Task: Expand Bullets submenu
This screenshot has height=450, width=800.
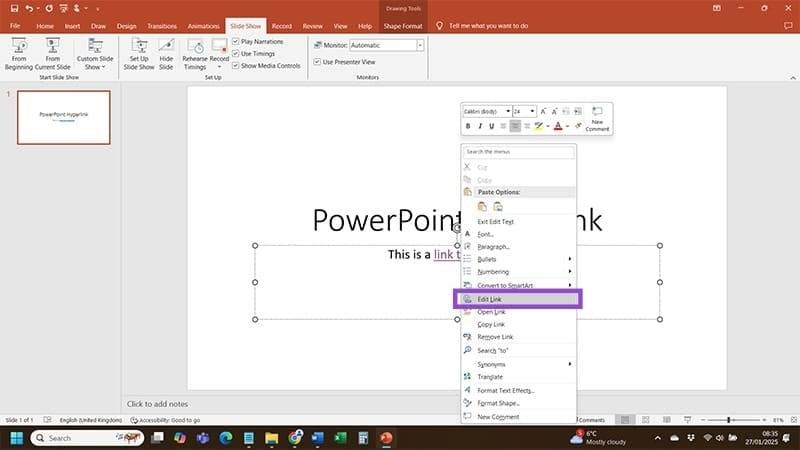Action: click(518, 259)
